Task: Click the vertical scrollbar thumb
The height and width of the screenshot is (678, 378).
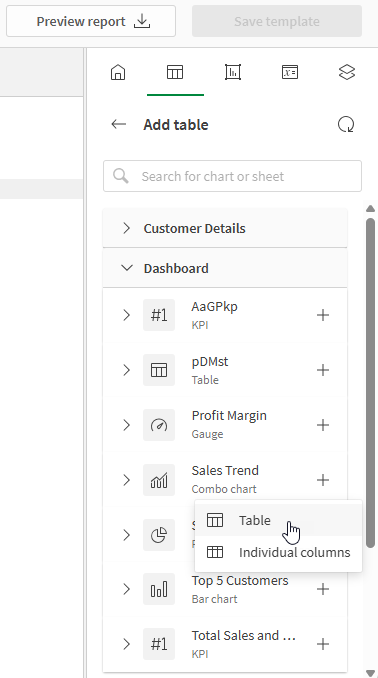Action: pos(370,383)
